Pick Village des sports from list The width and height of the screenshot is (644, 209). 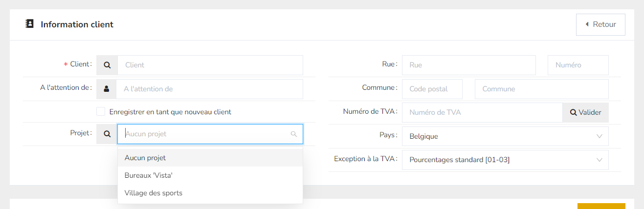pyautogui.click(x=154, y=193)
